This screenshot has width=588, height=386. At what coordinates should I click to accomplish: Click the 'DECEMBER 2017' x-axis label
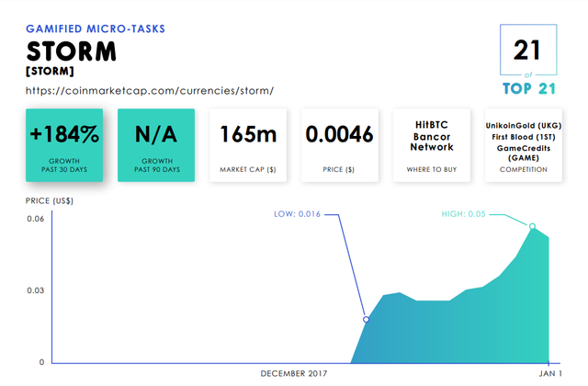point(294,374)
